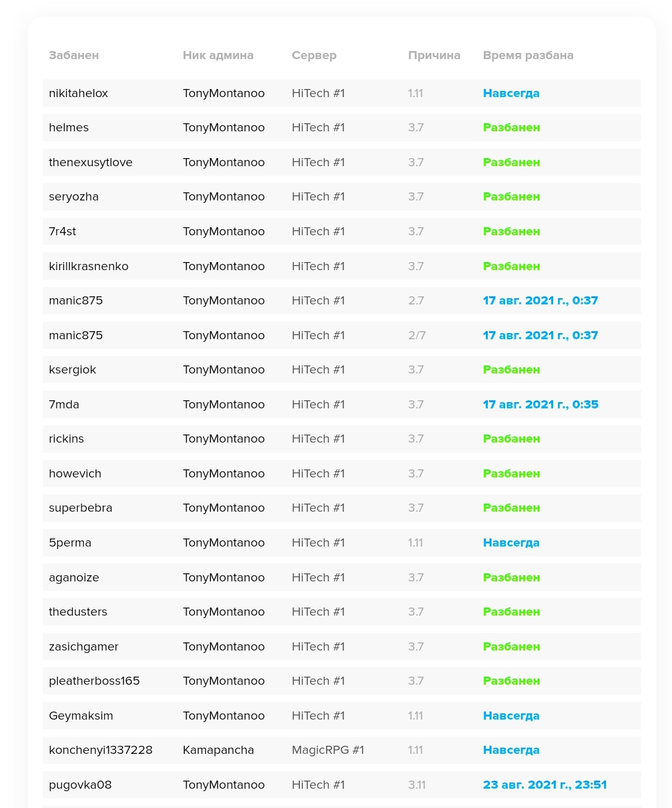
Task: Click the Ник админа column header
Action: (218, 55)
